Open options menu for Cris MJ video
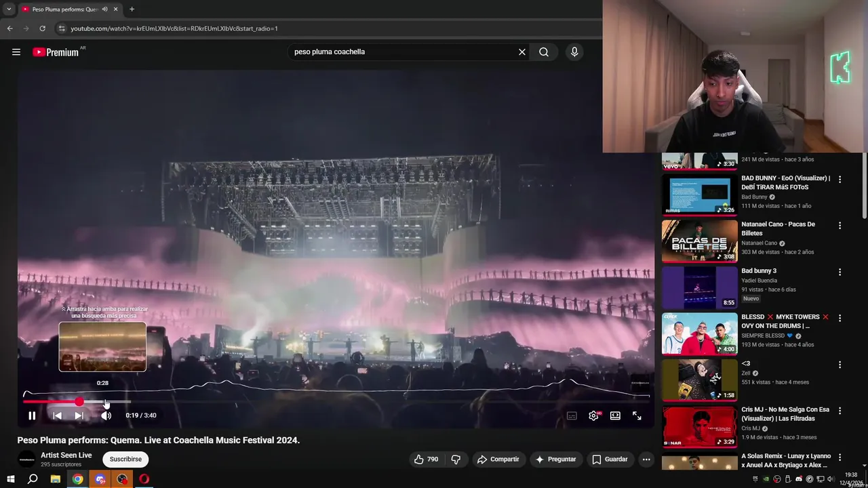The height and width of the screenshot is (488, 868). [840, 411]
